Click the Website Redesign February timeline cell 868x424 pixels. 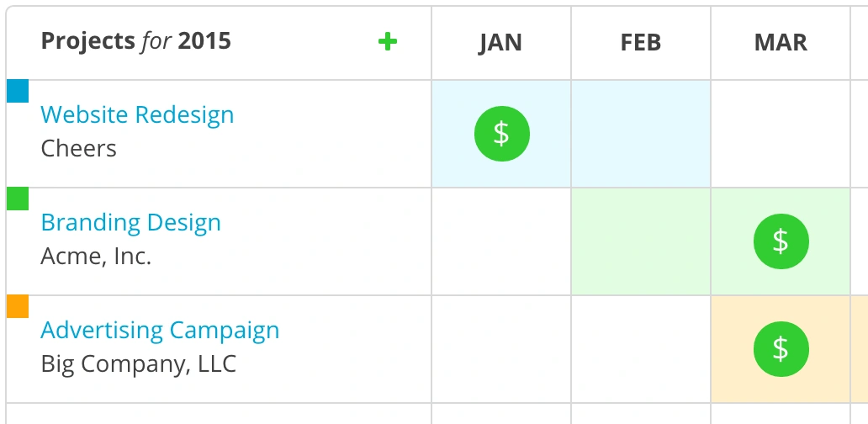641,133
